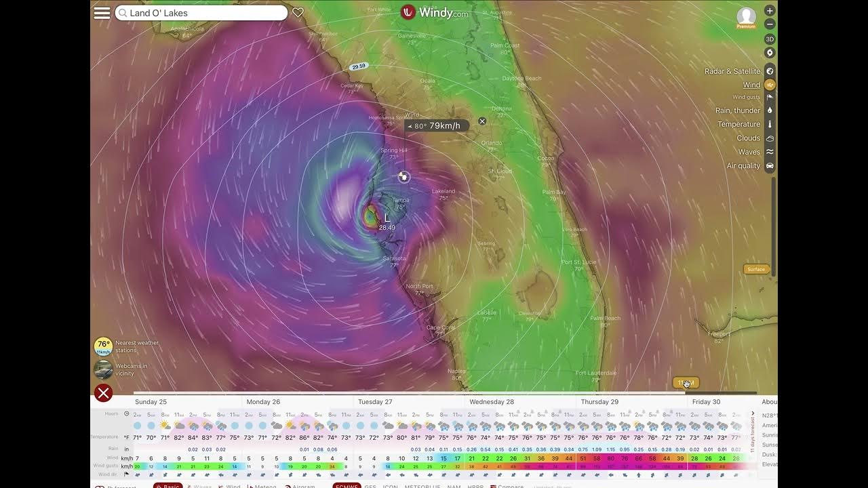The height and width of the screenshot is (488, 868).
Task: Open the Premium user profile avatar
Action: point(746,18)
